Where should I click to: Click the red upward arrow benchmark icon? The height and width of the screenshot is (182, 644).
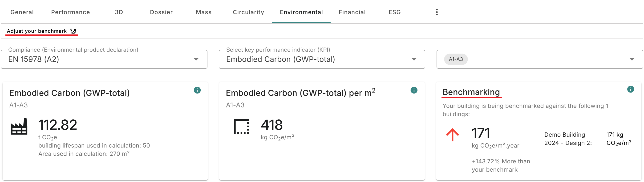[453, 135]
